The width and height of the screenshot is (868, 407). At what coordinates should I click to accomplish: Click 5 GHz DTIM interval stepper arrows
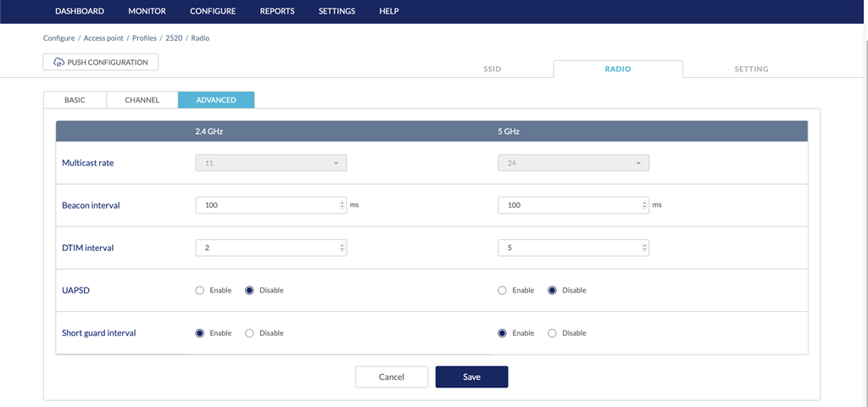point(644,248)
